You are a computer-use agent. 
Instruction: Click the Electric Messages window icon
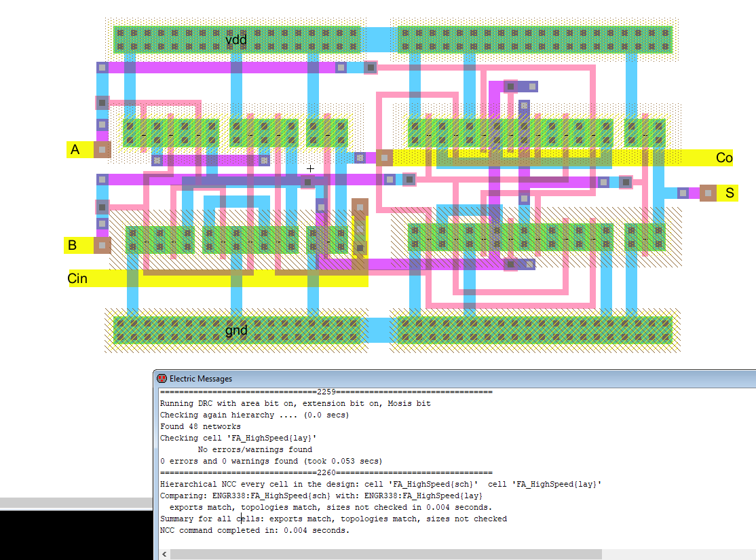point(162,379)
